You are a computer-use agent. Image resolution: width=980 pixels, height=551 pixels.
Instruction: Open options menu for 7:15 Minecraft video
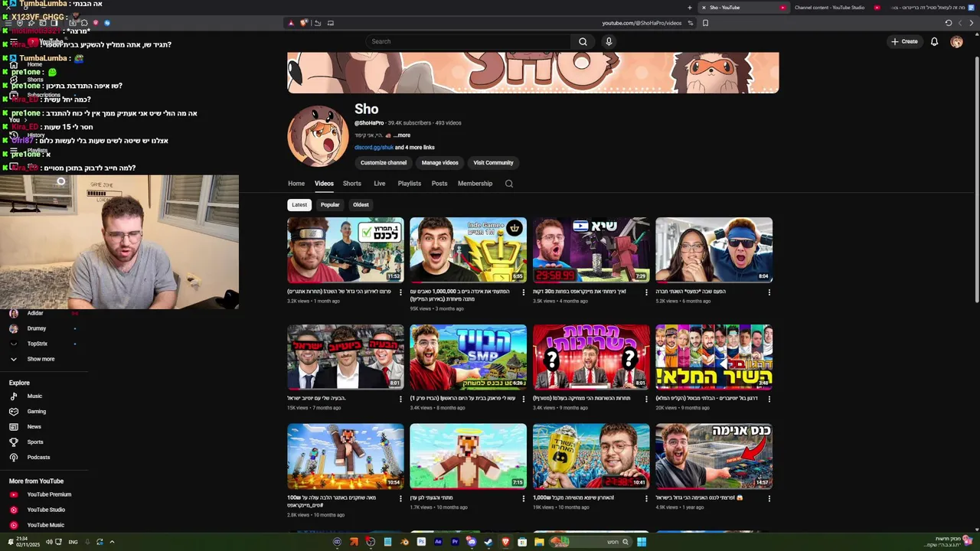click(524, 498)
